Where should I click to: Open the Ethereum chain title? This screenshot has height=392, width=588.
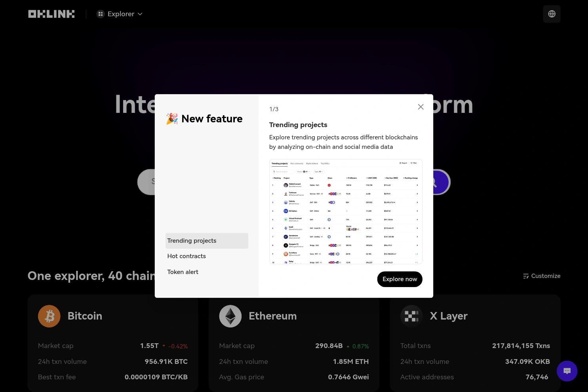click(272, 316)
